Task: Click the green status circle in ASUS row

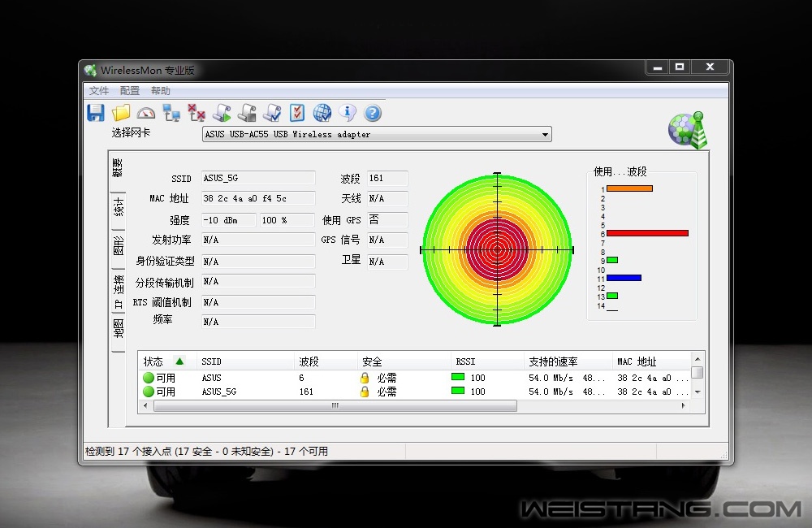Action: tap(149, 378)
